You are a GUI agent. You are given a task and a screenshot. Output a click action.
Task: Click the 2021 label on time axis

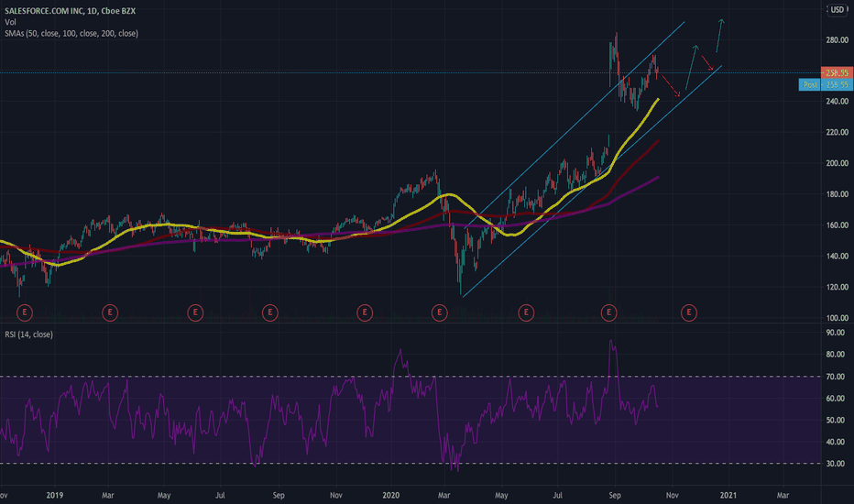coord(728,495)
